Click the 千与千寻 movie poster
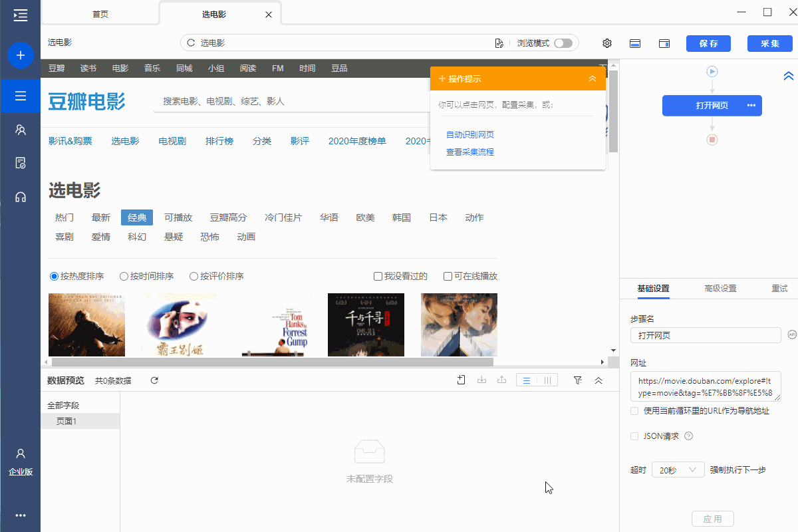Viewport: 798px width, 532px height. point(366,325)
